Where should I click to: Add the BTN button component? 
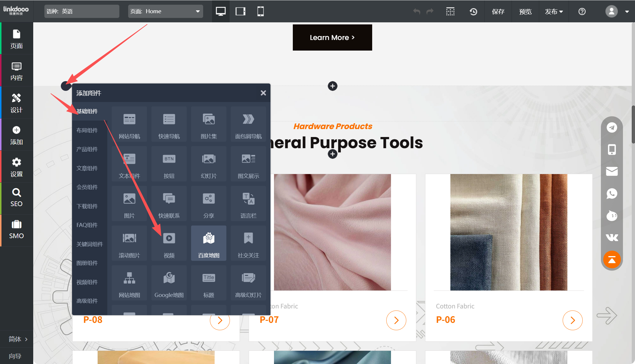(169, 164)
